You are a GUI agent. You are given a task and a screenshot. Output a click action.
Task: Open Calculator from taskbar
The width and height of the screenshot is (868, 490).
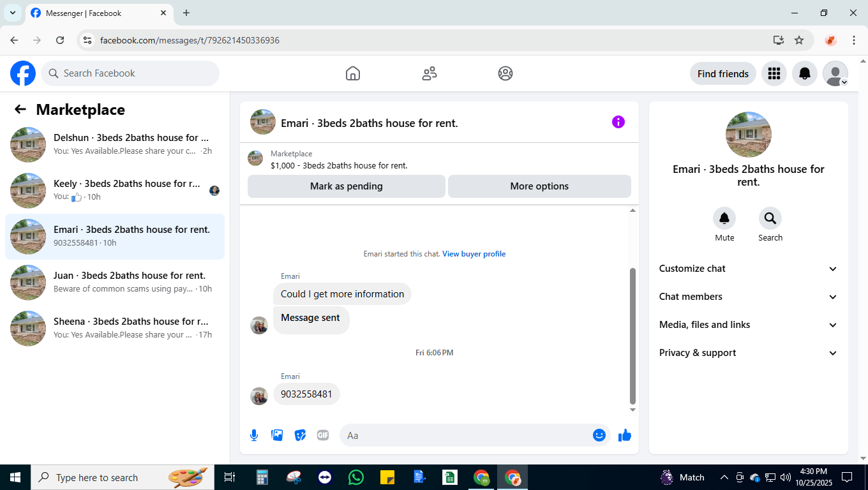[262, 477]
